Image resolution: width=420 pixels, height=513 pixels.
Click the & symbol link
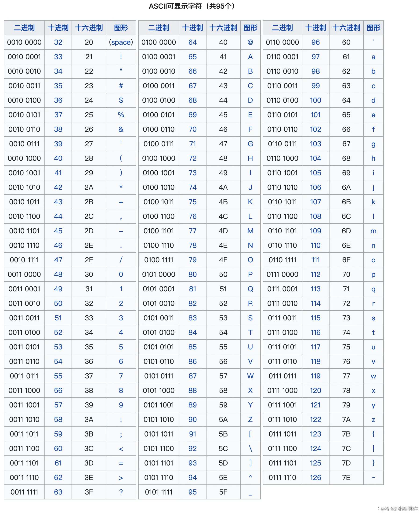click(121, 129)
